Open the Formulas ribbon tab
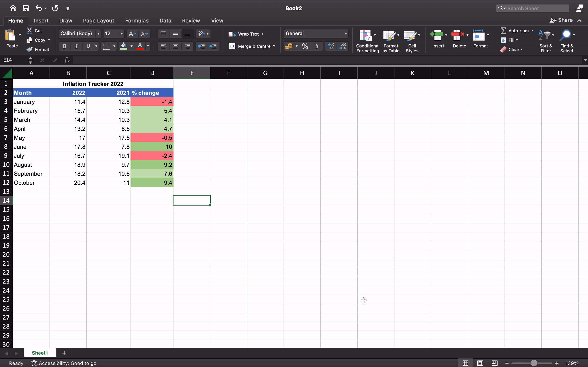Viewport: 588px width, 367px height. (137, 21)
